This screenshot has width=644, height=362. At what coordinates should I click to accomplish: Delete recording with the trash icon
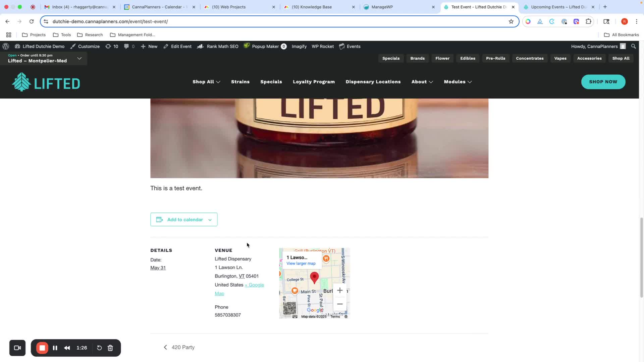coord(110,348)
